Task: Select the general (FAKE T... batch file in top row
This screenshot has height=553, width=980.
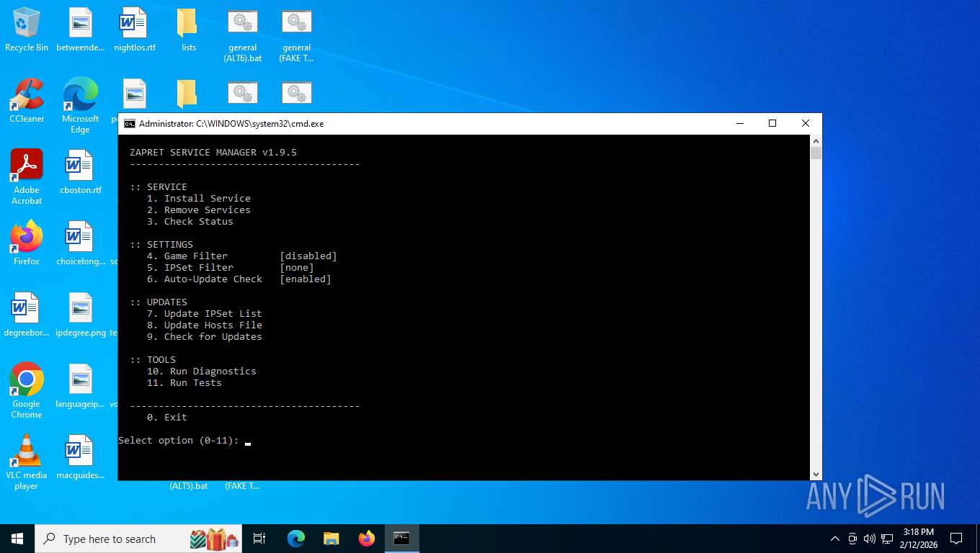Action: 296,36
